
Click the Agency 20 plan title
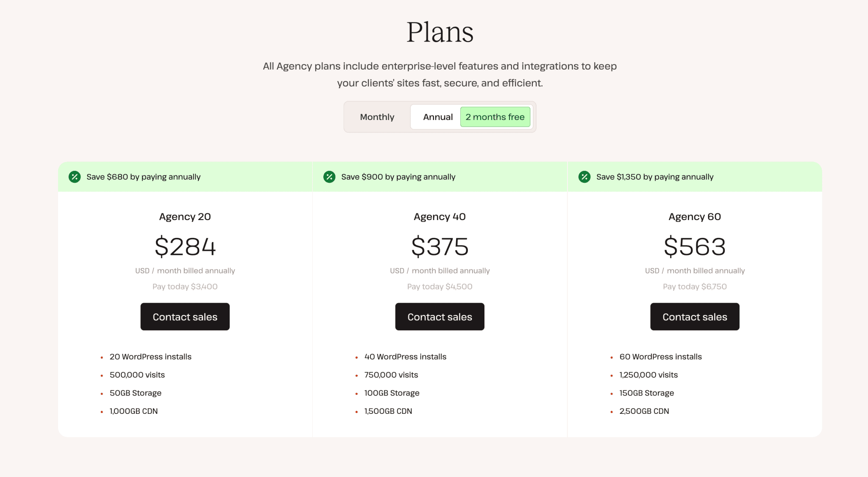[185, 217]
